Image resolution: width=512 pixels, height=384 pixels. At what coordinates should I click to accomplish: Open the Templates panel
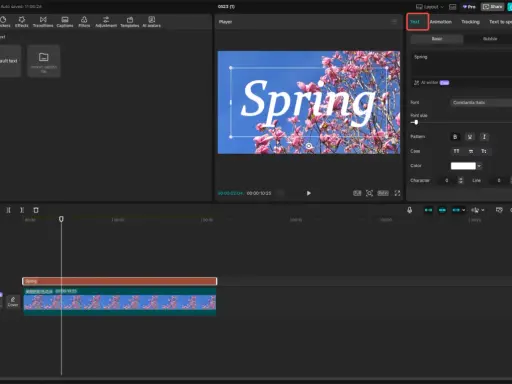coord(130,22)
